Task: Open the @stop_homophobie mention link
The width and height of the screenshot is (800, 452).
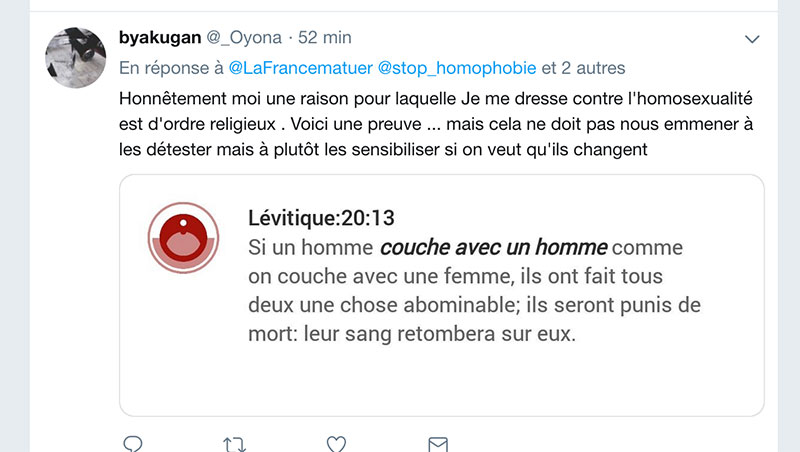Action: 457,68
